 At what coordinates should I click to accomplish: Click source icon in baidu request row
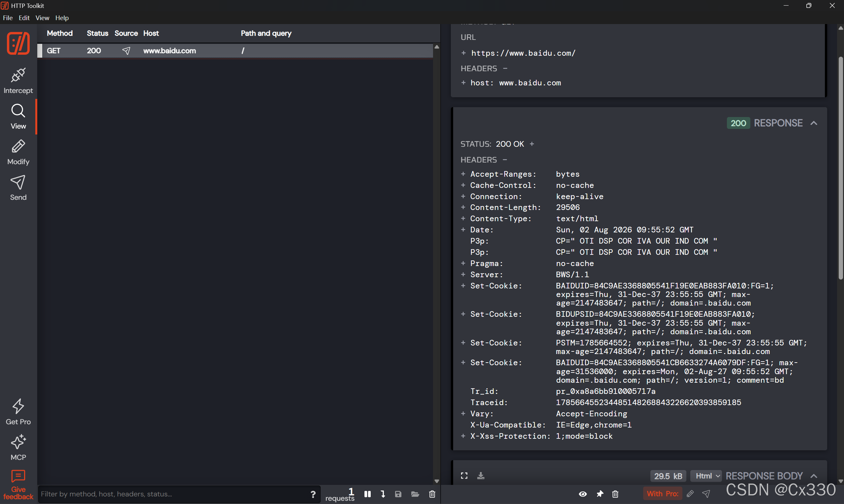[x=126, y=51]
